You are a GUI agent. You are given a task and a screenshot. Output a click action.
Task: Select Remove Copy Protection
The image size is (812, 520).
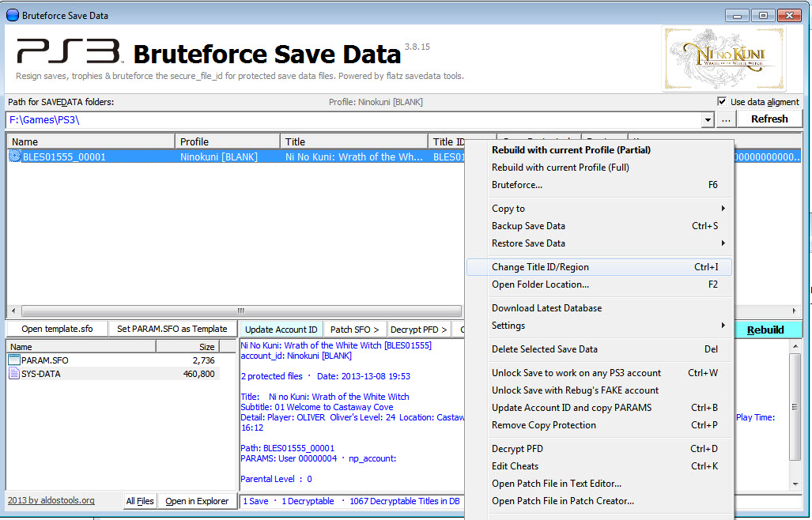point(599,425)
